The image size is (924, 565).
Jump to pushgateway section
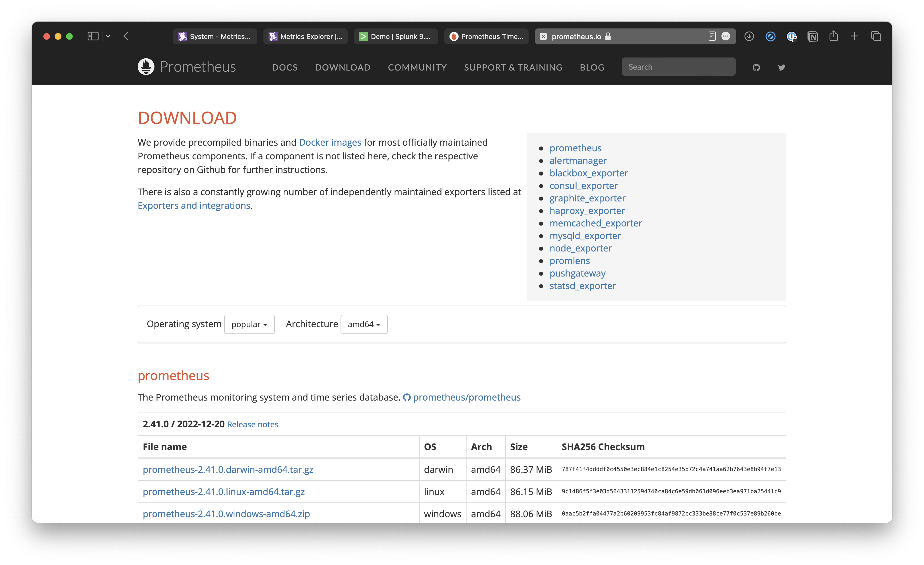click(577, 273)
